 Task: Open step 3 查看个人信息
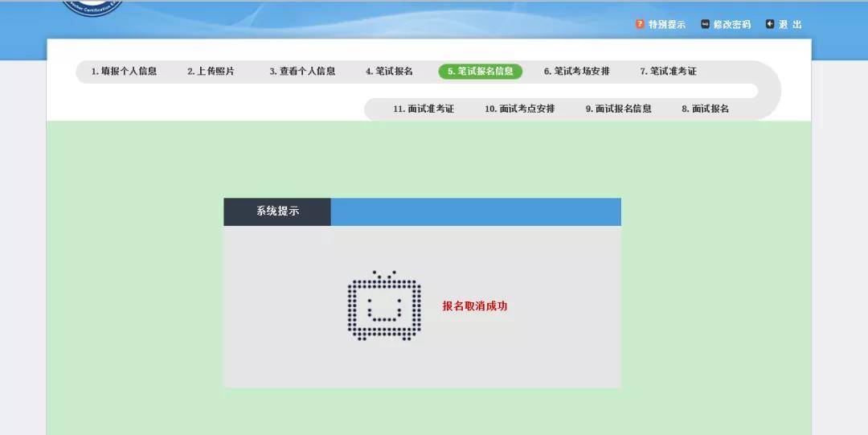click(302, 71)
